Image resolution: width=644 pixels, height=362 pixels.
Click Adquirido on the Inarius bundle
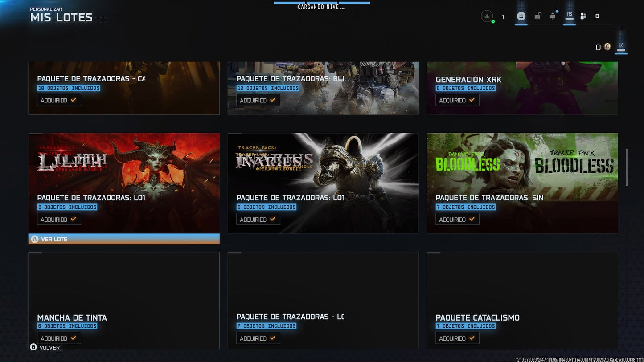[258, 219]
